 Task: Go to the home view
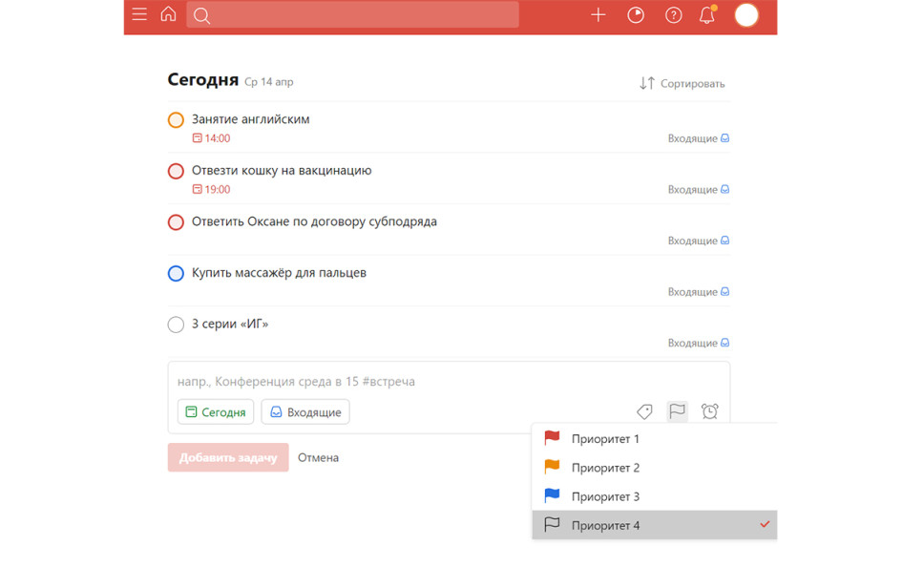tap(168, 13)
